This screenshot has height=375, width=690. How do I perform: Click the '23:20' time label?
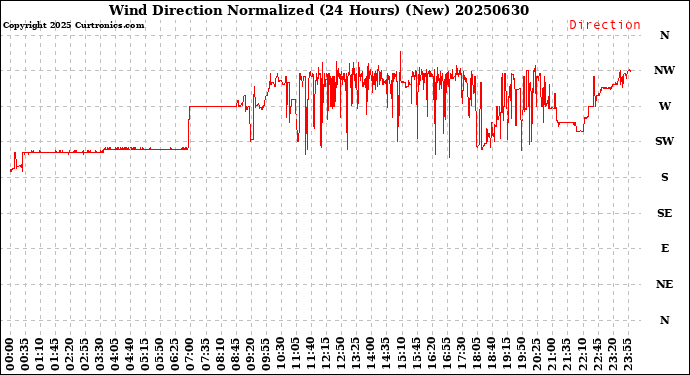click(612, 354)
